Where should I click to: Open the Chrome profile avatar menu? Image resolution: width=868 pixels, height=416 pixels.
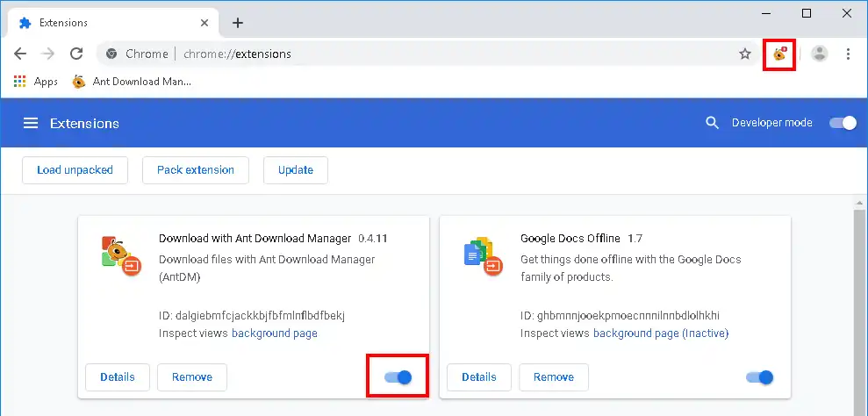tap(819, 54)
